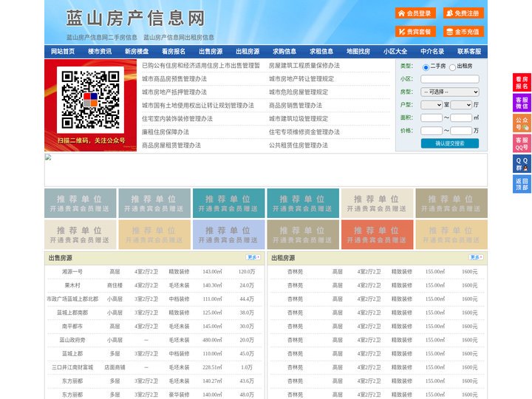532x399 pixels.
Task: Open the 蓝城上郡南郡 listing
Action: pyautogui.click(x=72, y=313)
